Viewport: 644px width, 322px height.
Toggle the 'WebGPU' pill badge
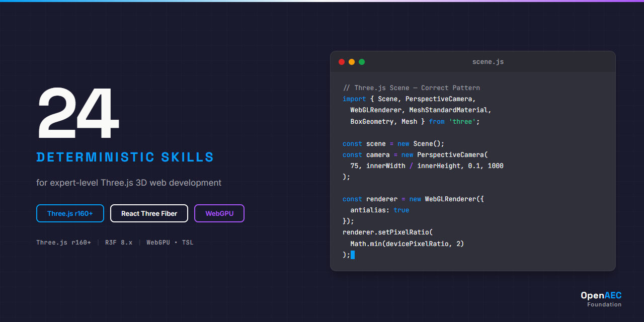click(219, 213)
